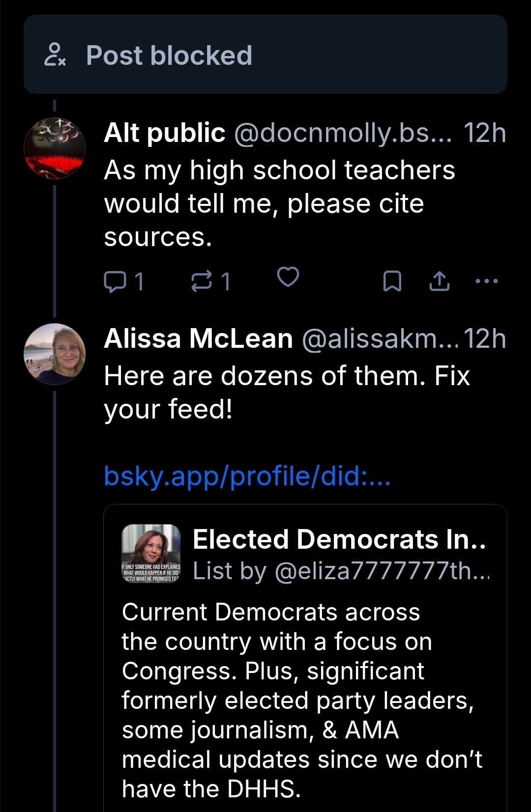
Task: Share Alt public's post
Action: coord(440,281)
